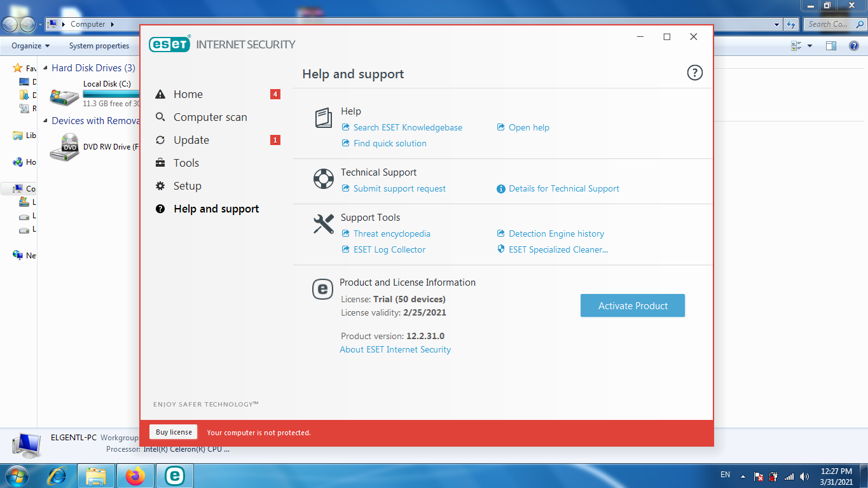Click Find quick solution link
Screen dimensions: 868x488
(x=390, y=143)
